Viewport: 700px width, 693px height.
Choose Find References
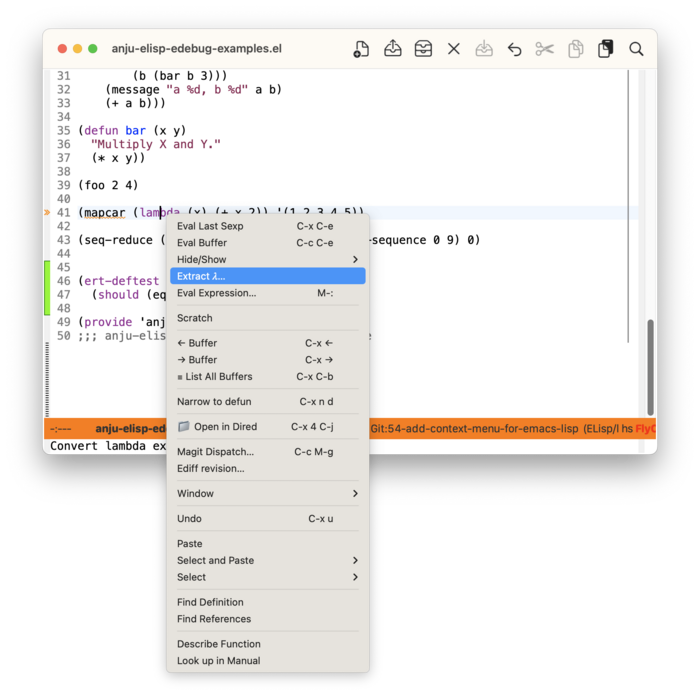click(x=268, y=619)
